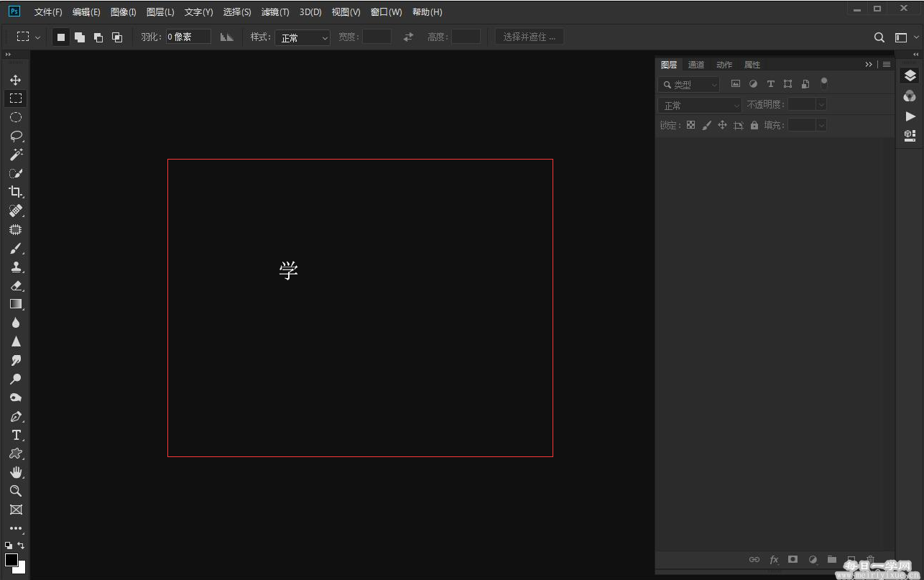Select the Dodge tool
The width and height of the screenshot is (924, 580).
(15, 379)
